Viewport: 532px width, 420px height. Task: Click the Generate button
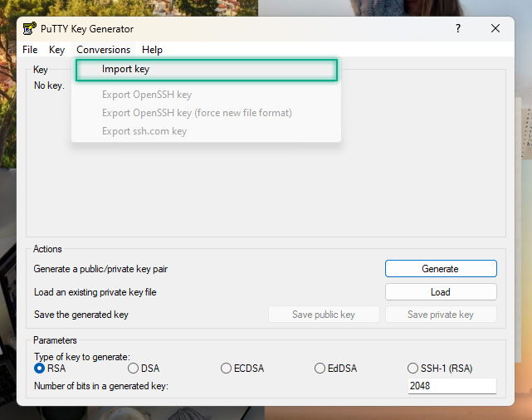coord(441,269)
